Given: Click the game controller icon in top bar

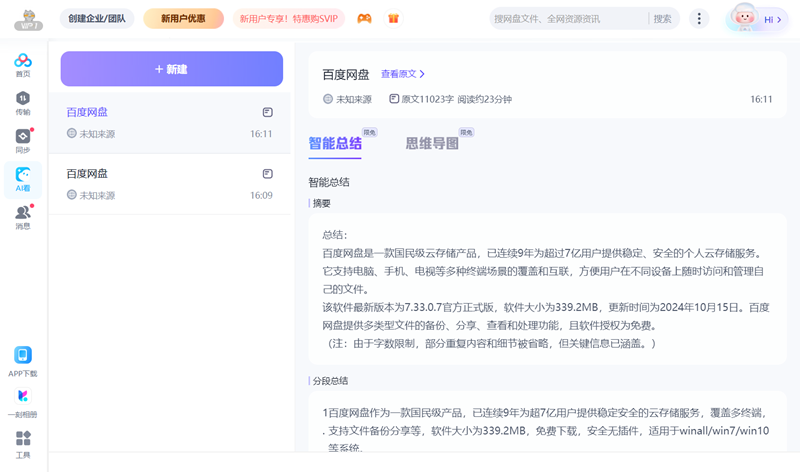Looking at the screenshot, I should (x=364, y=19).
